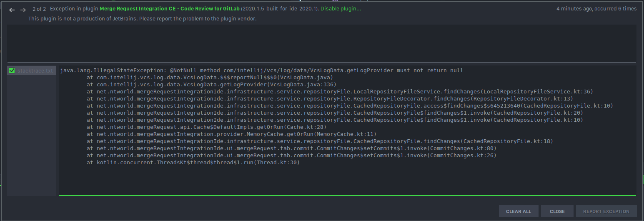This screenshot has width=644, height=221.
Task: Click the '4 minutes ago, occurred 6 times' text
Action: coord(596,9)
